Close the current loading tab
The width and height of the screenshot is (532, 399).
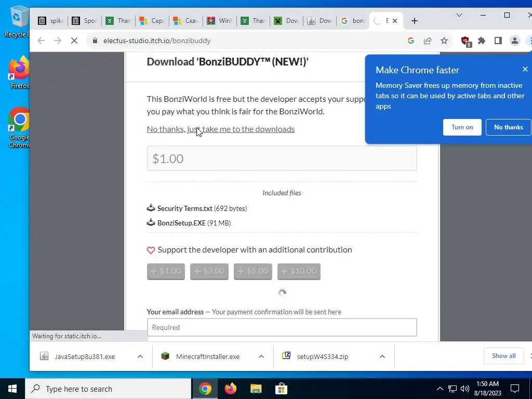click(x=395, y=21)
